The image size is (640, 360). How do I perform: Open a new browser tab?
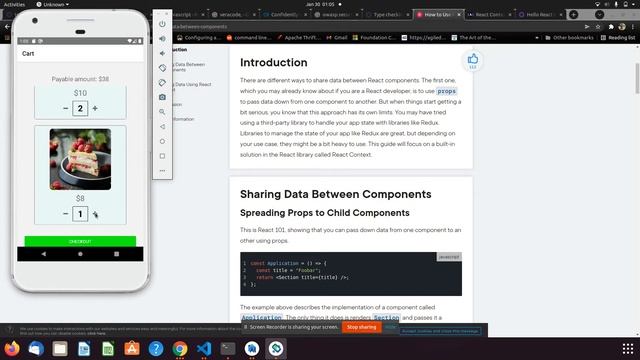click(x=573, y=14)
